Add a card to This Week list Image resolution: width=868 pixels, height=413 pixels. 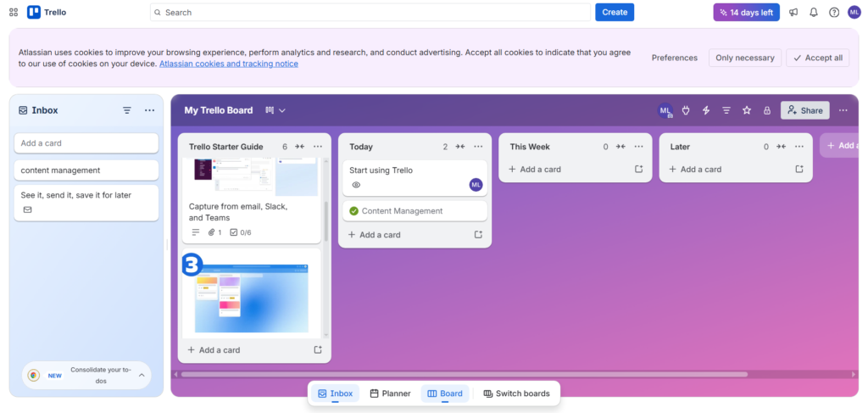click(x=535, y=170)
